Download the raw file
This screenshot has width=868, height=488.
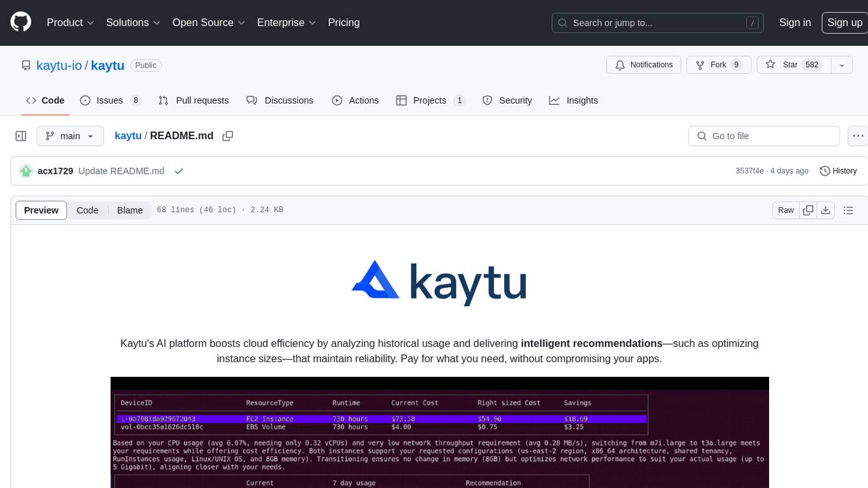[826, 210]
